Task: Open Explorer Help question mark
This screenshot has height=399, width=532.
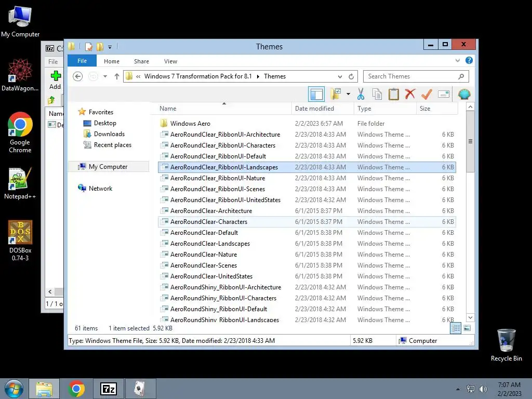Action: pyautogui.click(x=469, y=60)
